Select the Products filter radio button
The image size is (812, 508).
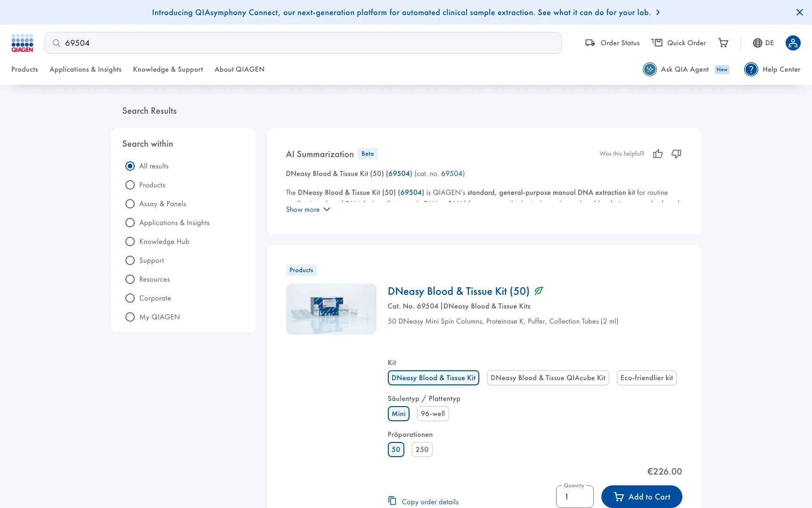pos(130,185)
